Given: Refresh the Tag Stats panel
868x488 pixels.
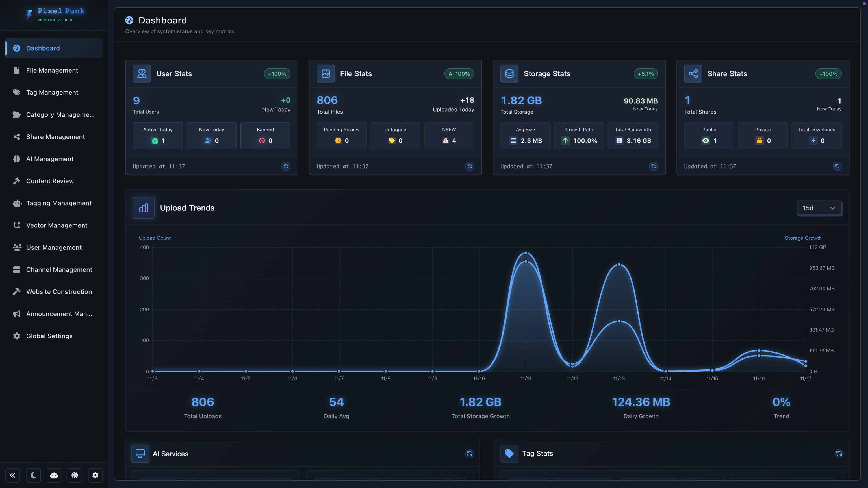Looking at the screenshot, I should point(839,454).
